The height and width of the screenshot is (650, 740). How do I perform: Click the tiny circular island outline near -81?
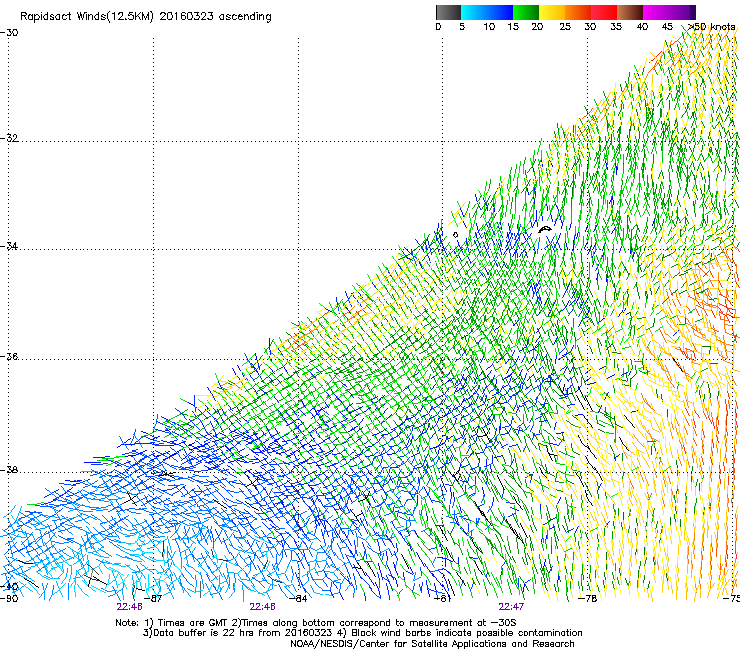[x=455, y=235]
